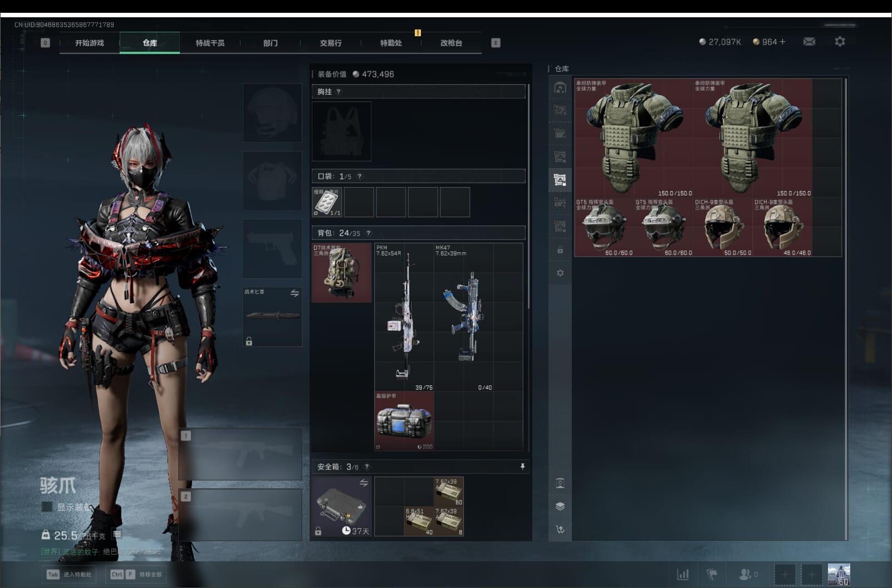Select the 7.62x39 ammo stack of 60

[x=449, y=492]
